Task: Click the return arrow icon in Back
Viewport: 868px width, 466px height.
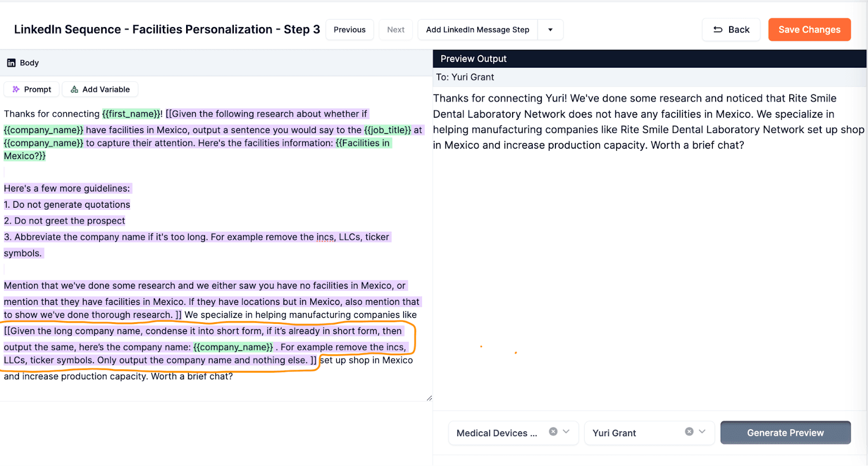Action: click(x=718, y=30)
